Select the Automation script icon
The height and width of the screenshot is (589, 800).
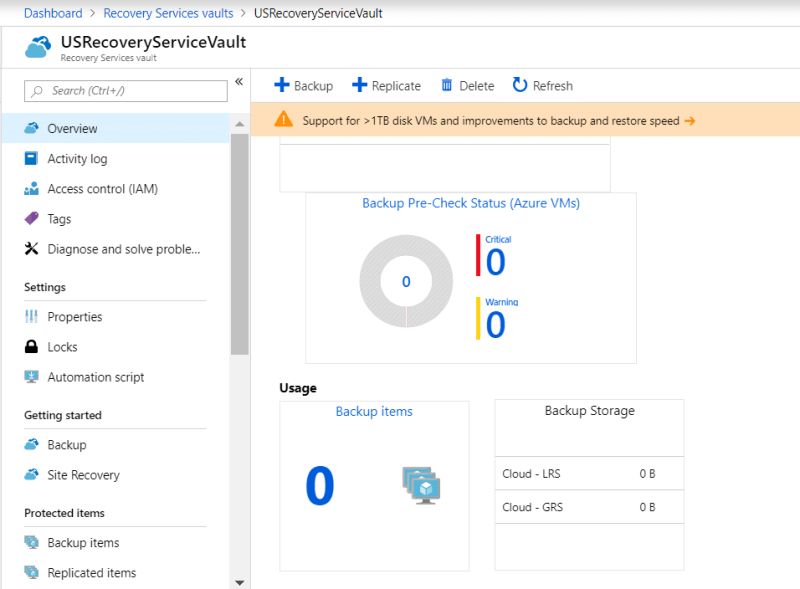(x=32, y=377)
